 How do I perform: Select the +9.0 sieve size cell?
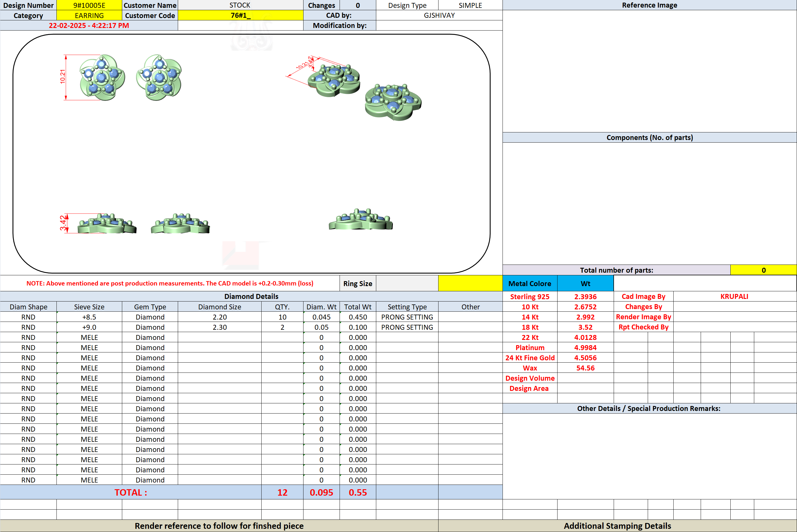pos(89,327)
